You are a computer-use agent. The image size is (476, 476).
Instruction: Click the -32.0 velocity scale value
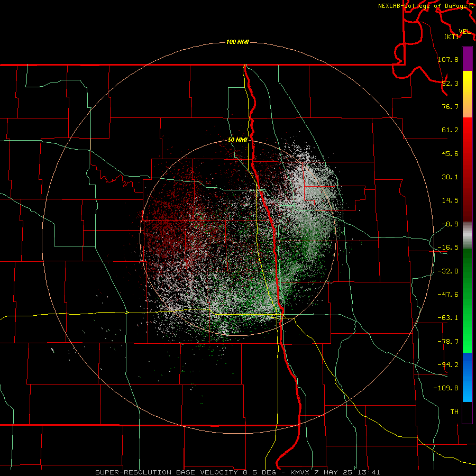pos(448,271)
